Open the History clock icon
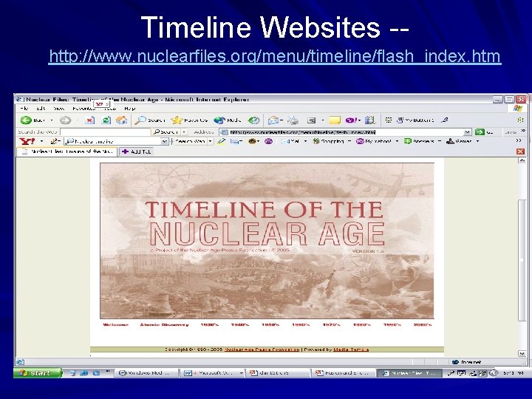Image resolution: width=532 pixels, height=399 pixels. click(253, 120)
